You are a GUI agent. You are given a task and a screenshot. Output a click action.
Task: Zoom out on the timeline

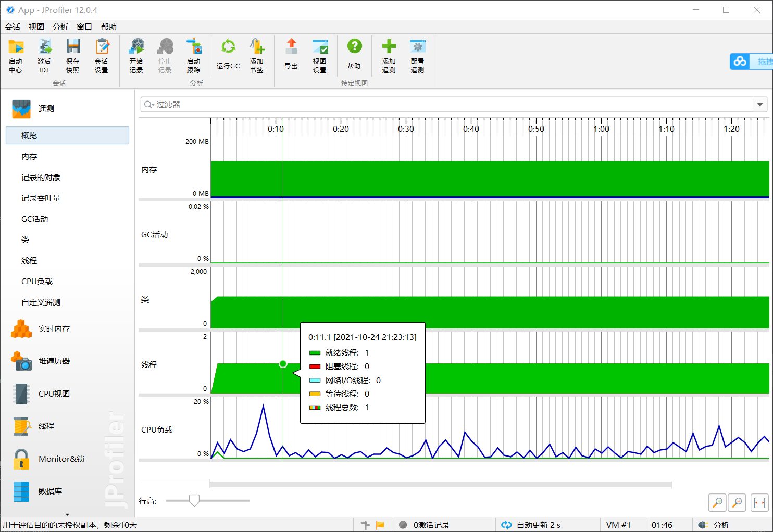(737, 502)
